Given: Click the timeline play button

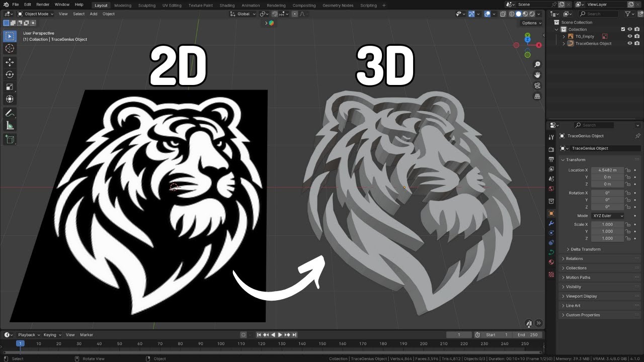Looking at the screenshot, I should pyautogui.click(x=280, y=335).
